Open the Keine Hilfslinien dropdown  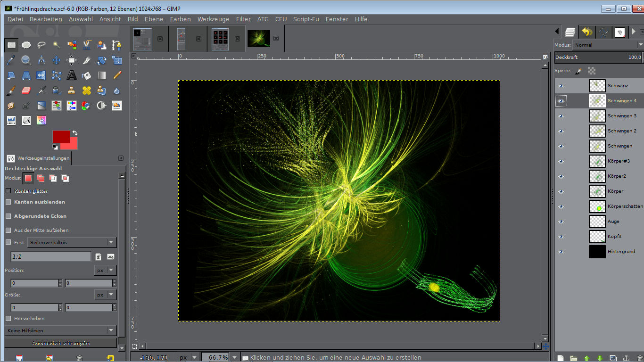(x=60, y=330)
